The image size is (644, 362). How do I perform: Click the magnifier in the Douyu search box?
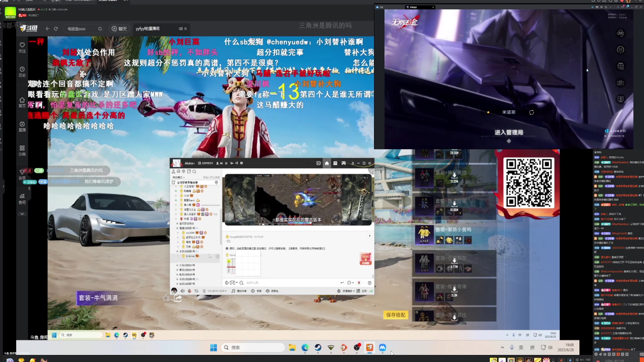(100, 29)
